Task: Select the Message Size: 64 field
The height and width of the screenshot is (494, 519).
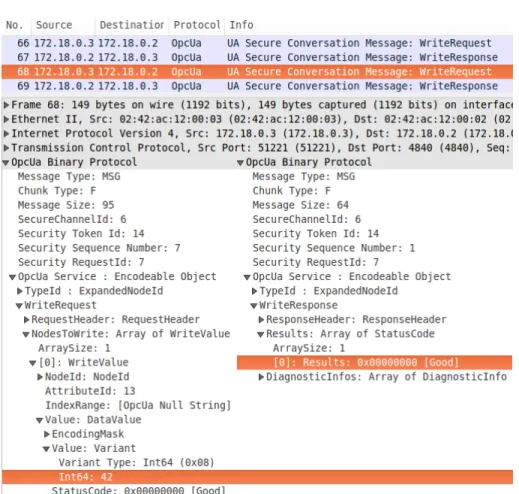Action: coord(301,205)
